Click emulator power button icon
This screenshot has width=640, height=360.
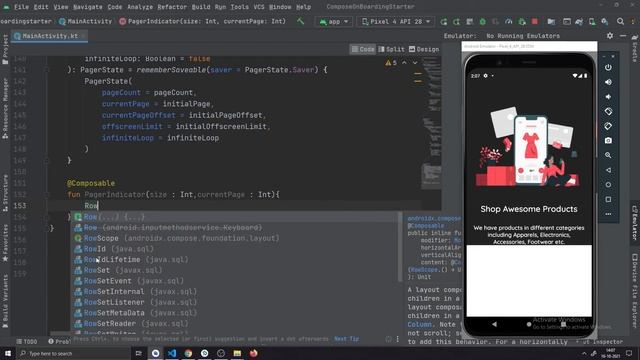608,67
